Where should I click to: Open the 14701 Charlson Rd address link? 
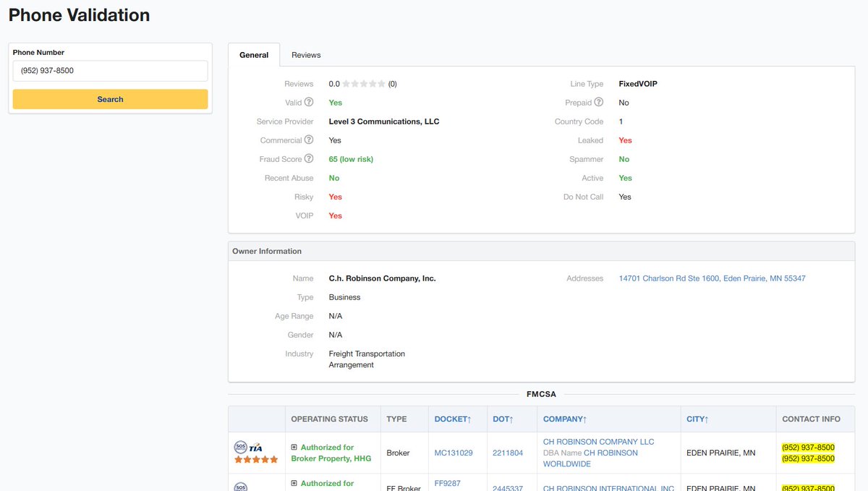pyautogui.click(x=712, y=278)
